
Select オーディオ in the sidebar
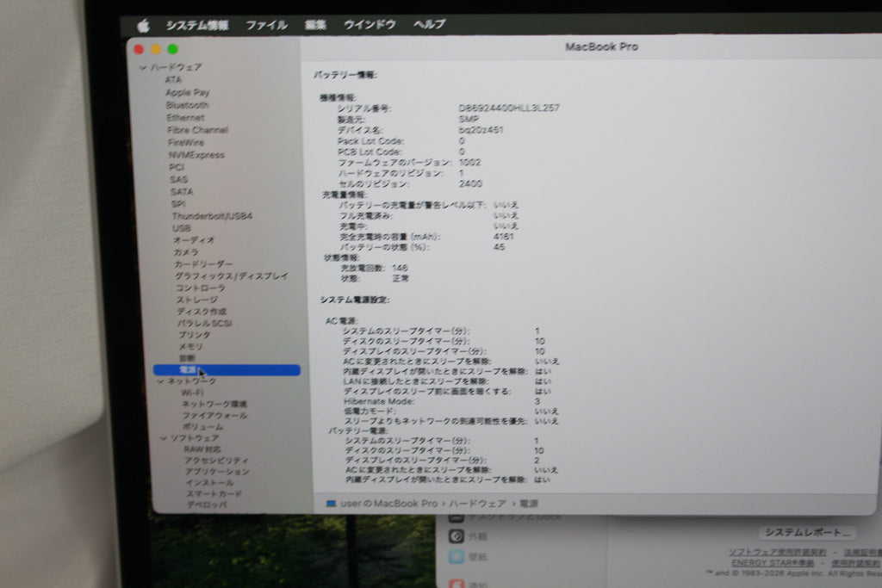194,240
